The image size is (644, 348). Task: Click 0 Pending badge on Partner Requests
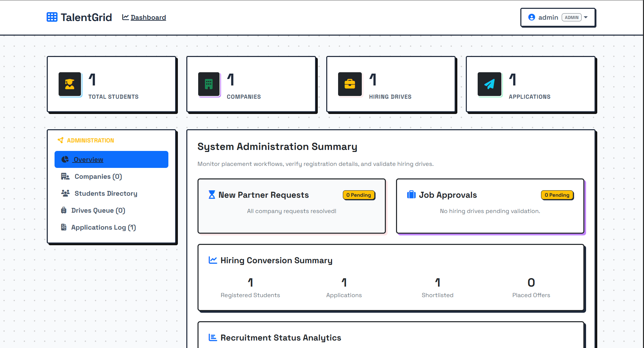pos(359,195)
